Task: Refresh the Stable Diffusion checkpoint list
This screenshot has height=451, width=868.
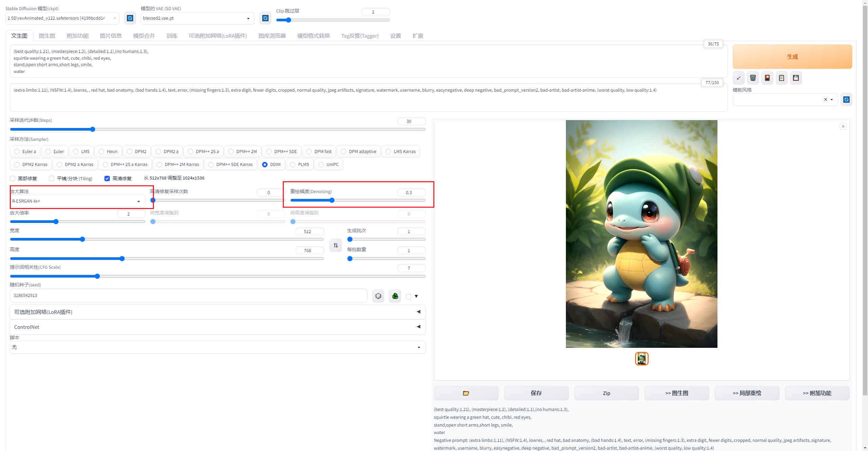Action: click(x=130, y=18)
